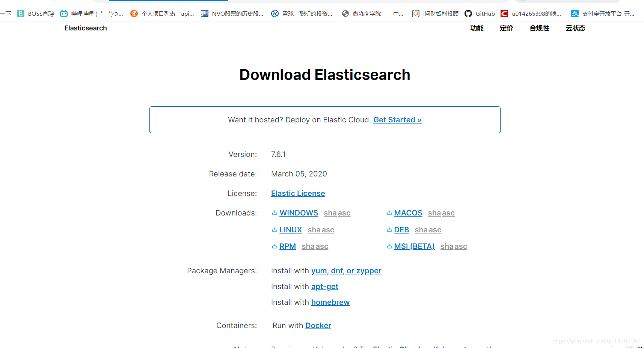
Task: Open the 云状态 navigation menu
Action: pos(576,28)
